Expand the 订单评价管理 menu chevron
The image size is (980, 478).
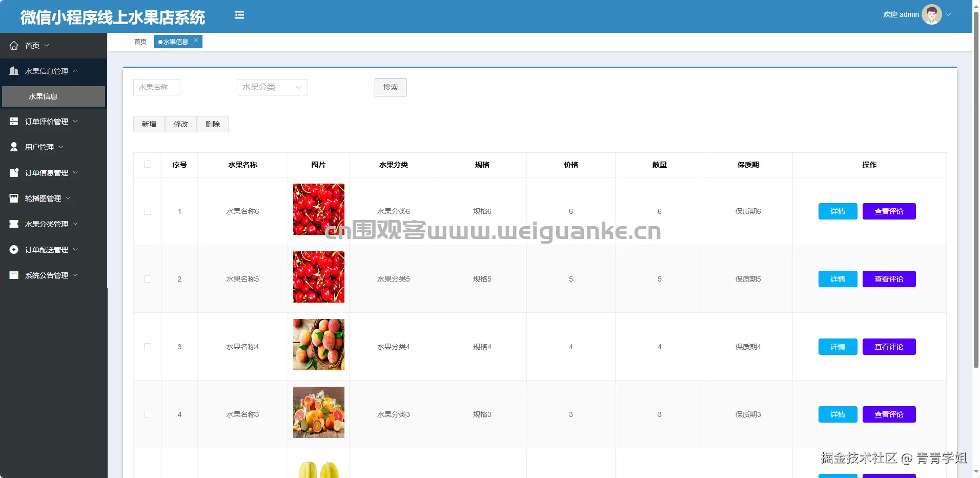75,121
